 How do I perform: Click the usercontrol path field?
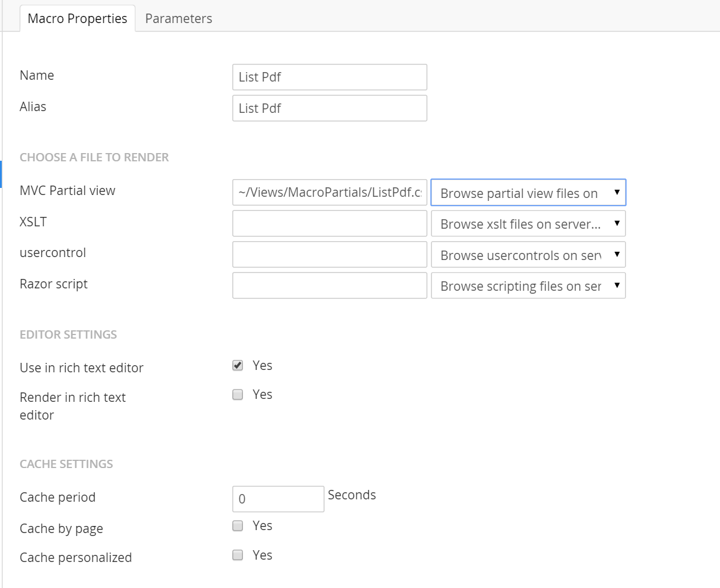click(330, 255)
